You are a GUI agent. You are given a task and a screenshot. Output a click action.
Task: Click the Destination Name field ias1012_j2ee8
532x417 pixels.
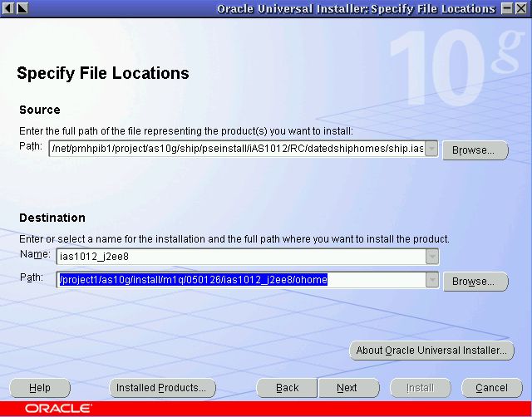pos(241,257)
